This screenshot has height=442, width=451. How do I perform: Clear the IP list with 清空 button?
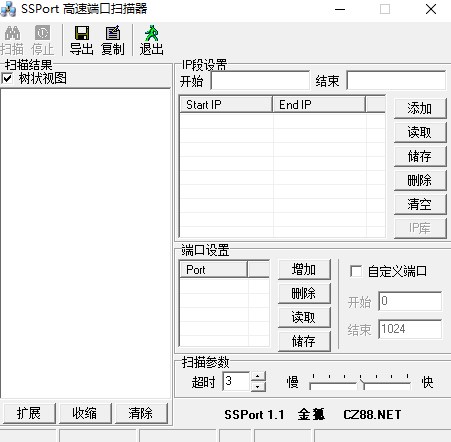(x=420, y=204)
